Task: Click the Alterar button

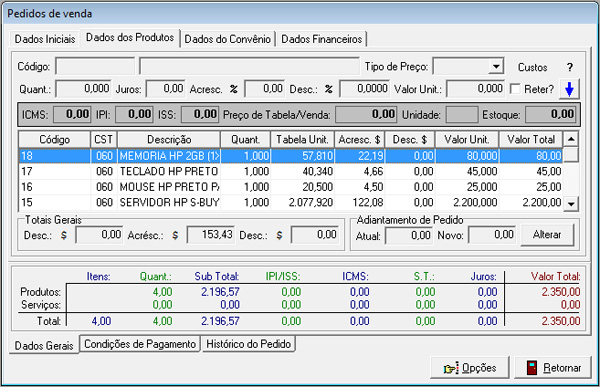Action: [547, 235]
